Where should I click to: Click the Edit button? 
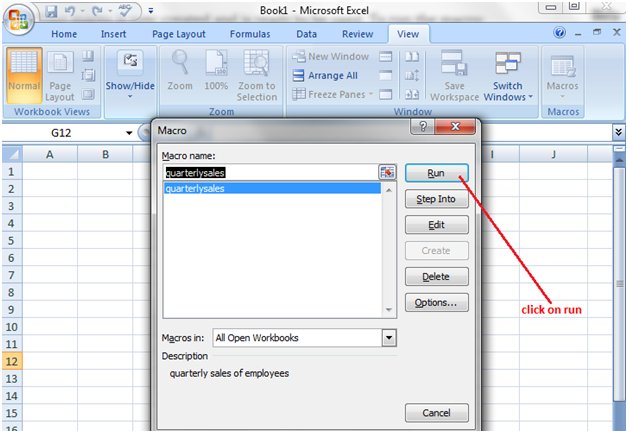(436, 225)
